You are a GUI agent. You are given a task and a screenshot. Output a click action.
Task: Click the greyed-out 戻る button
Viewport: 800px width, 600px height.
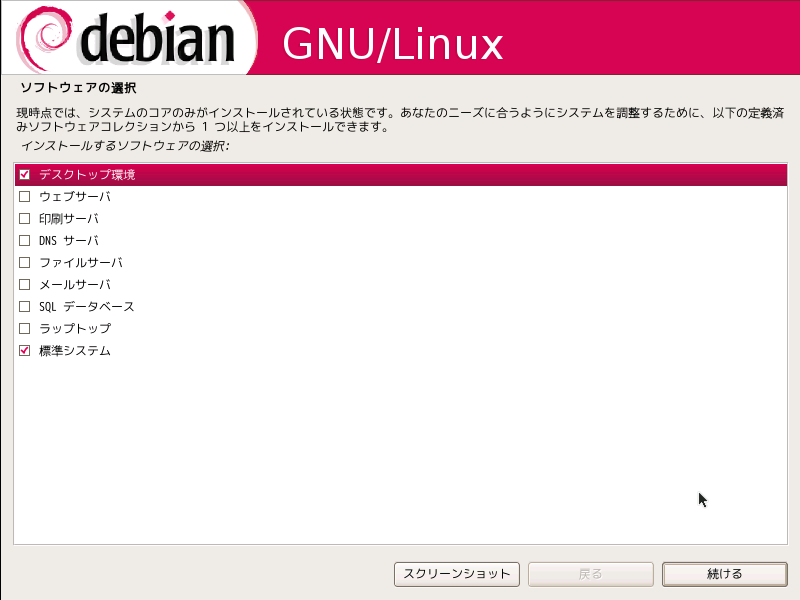[591, 574]
